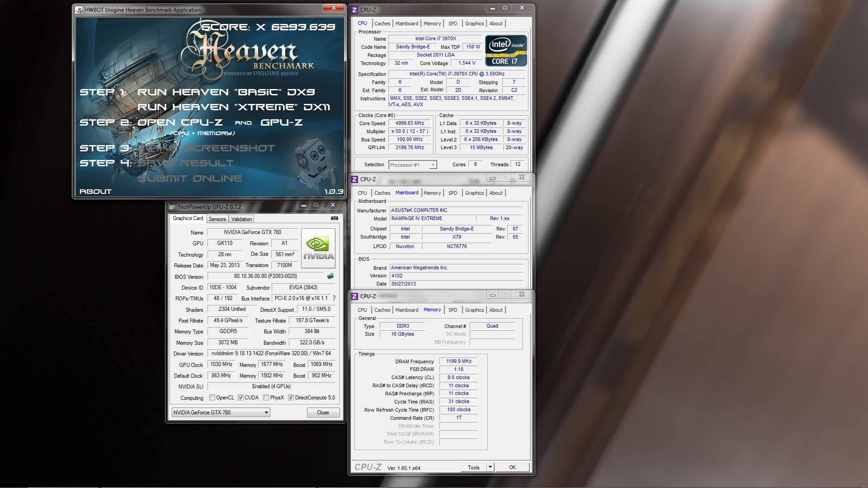868x488 pixels.
Task: Click the BIOS Version field in GPU-Z
Action: (265, 276)
